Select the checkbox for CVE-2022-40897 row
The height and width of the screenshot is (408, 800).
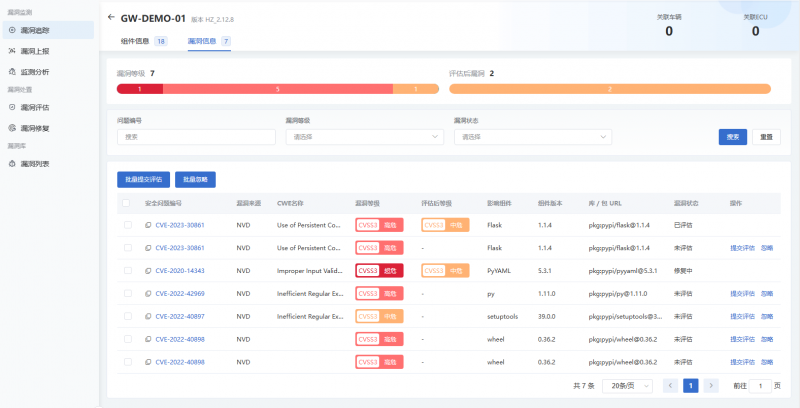[127, 316]
